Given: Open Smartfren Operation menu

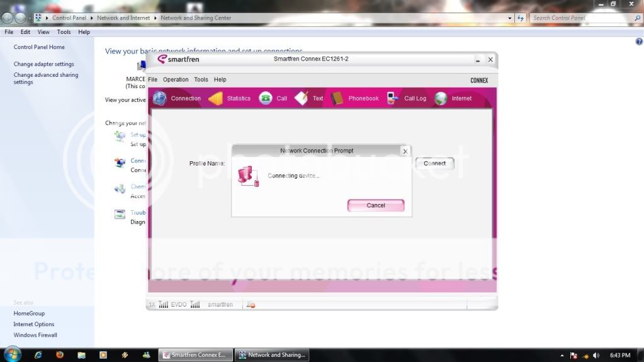Looking at the screenshot, I should [x=176, y=79].
